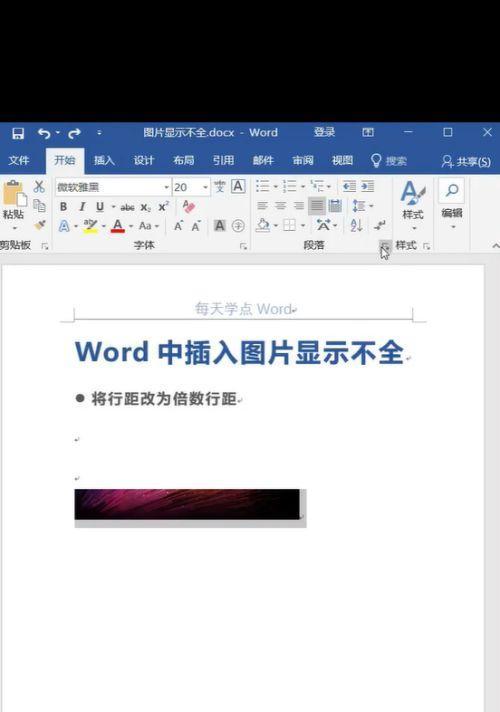Open the Font dialog launcher
Screen dimensions: 500x712
[243, 246]
